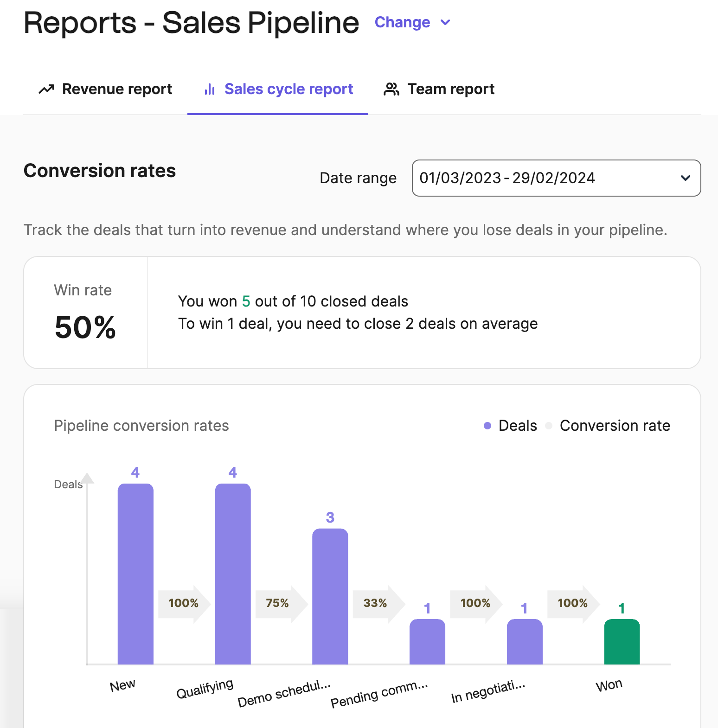This screenshot has width=718, height=728.
Task: Open the Team report tab
Action: tap(439, 89)
